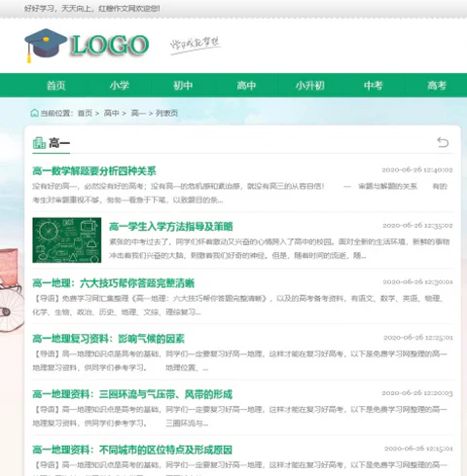The height and width of the screenshot is (476, 467).
Task: Click the date 2020-06-26 12:15:01
Action: tap(418, 449)
